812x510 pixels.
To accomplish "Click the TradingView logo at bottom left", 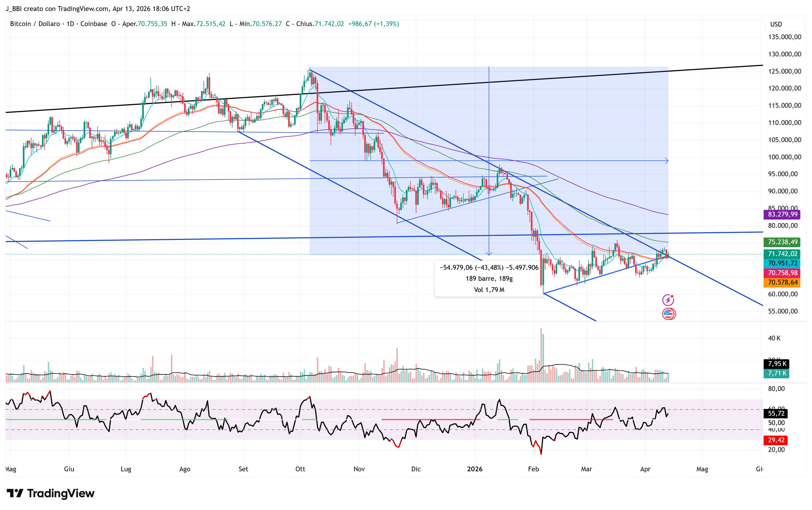I will pyautogui.click(x=51, y=494).
